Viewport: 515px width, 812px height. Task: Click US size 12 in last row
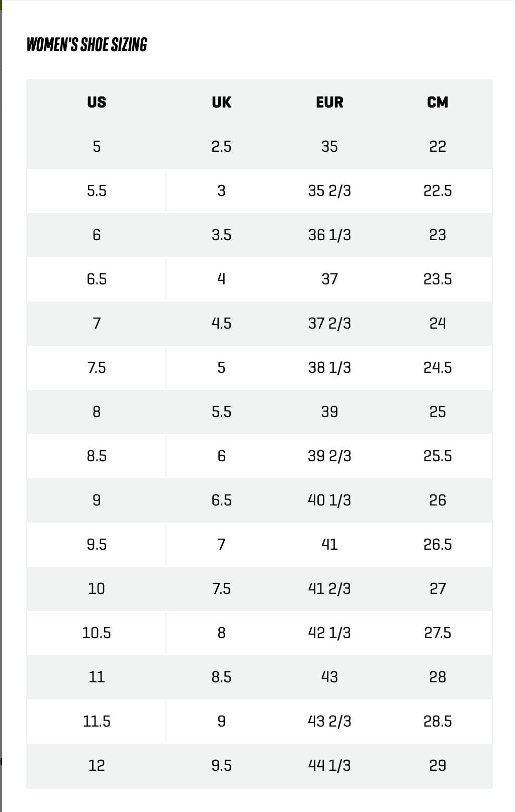click(97, 766)
